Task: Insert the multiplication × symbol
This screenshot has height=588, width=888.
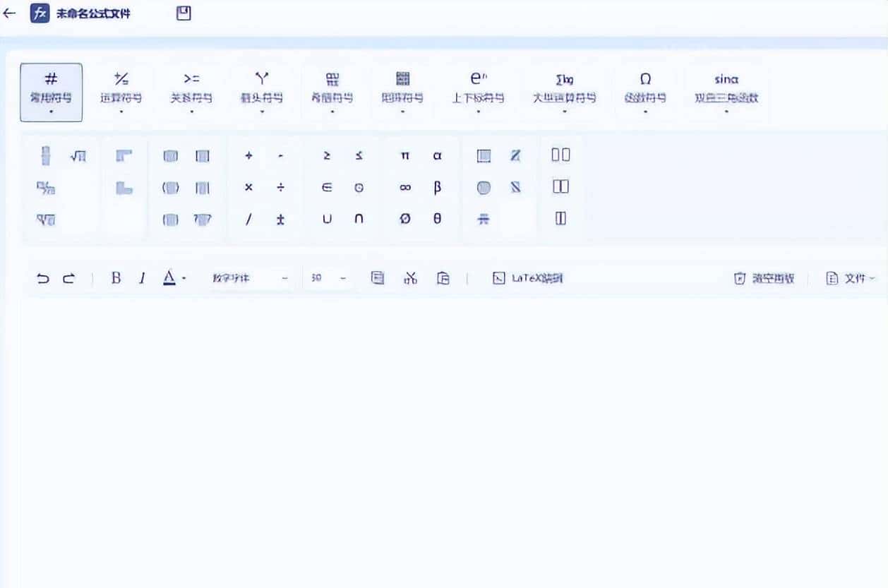Action: [x=248, y=188]
